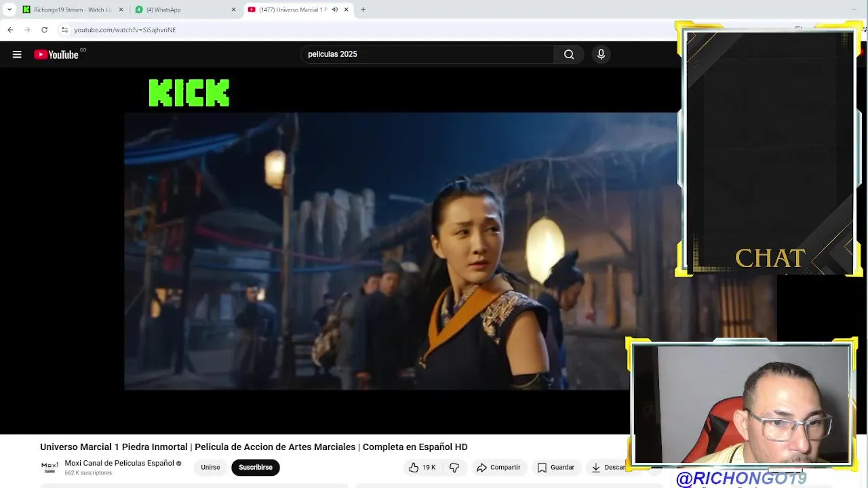Viewport: 868px width, 488px height.
Task: Download the video with Descargar
Action: 608,467
